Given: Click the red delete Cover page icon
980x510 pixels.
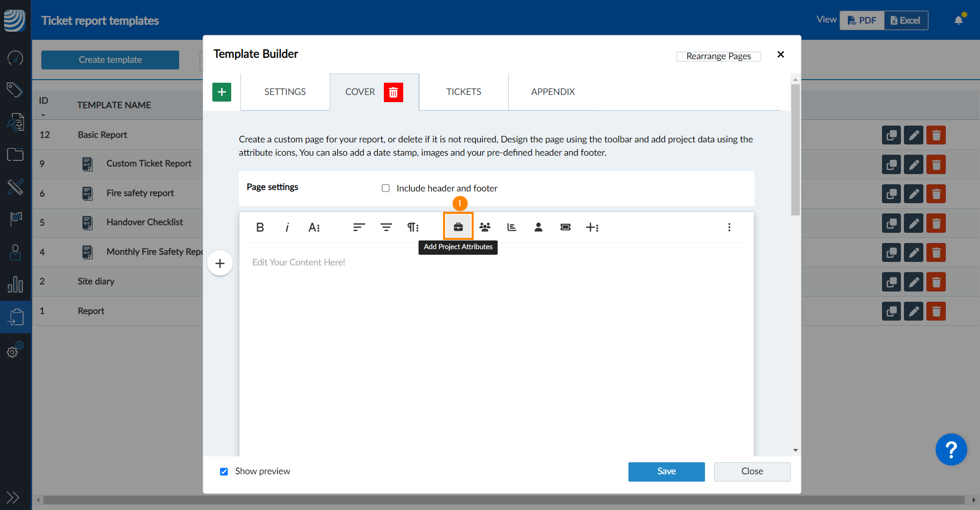Looking at the screenshot, I should coord(393,92).
